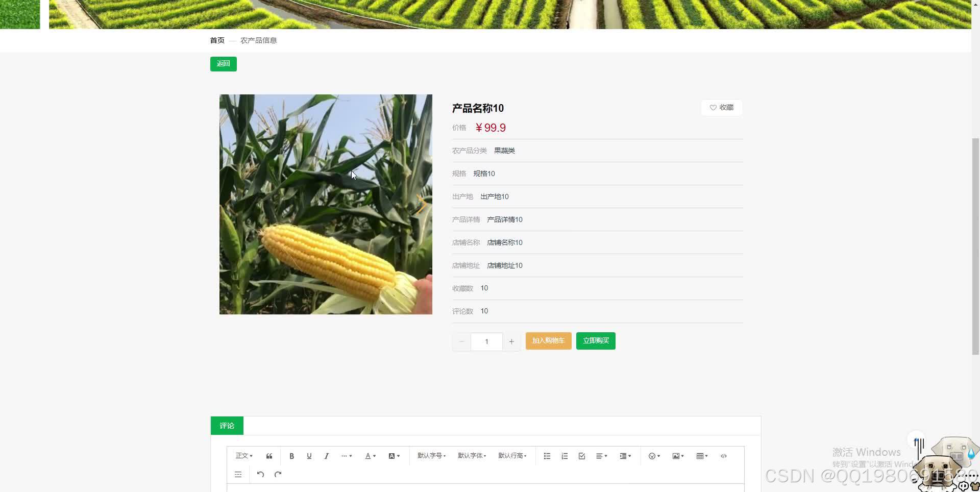The image size is (980, 492).
Task: Toggle the 收藏 favorite button
Action: click(721, 108)
